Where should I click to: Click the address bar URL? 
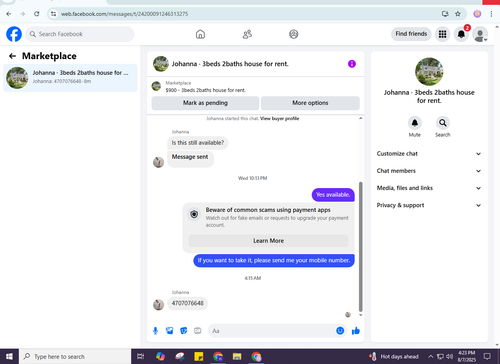pos(124,14)
